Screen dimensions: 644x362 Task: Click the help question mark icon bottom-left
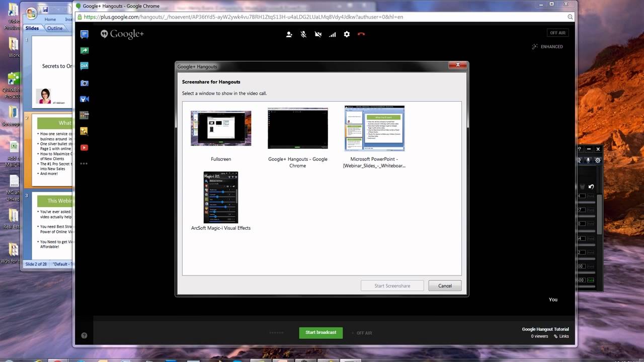(x=84, y=335)
